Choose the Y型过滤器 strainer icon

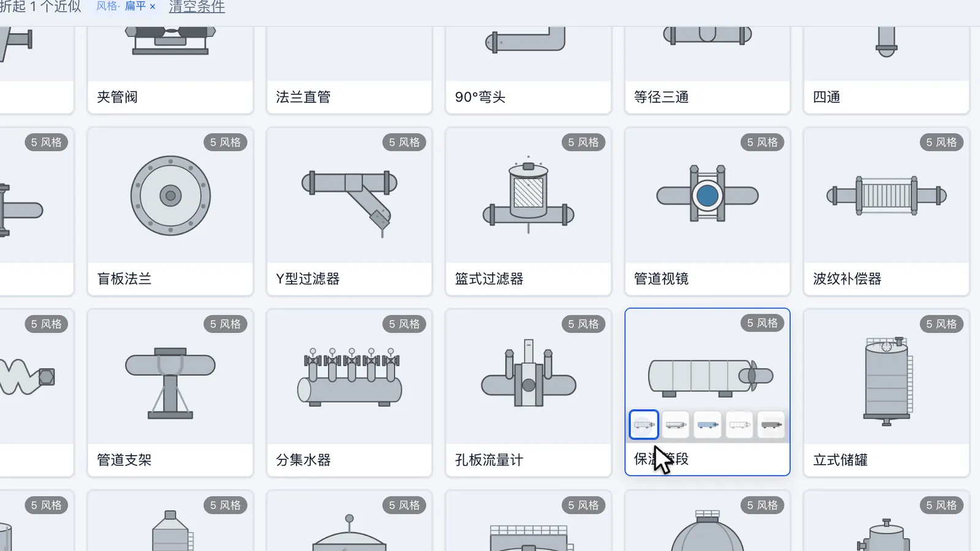point(349,203)
